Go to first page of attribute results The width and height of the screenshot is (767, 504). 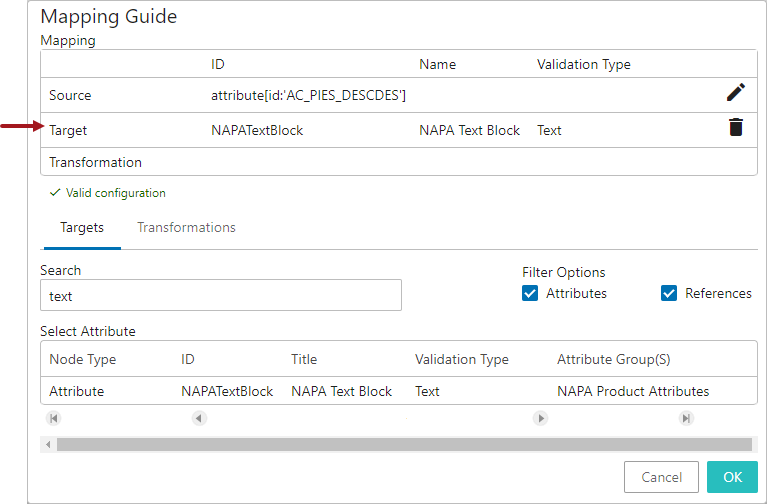(53, 418)
